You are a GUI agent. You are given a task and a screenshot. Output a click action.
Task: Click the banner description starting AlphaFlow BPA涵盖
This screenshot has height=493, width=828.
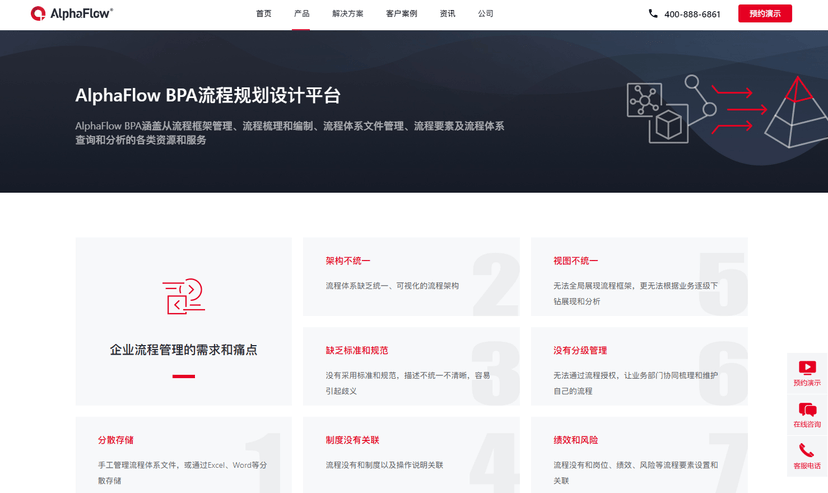click(289, 133)
